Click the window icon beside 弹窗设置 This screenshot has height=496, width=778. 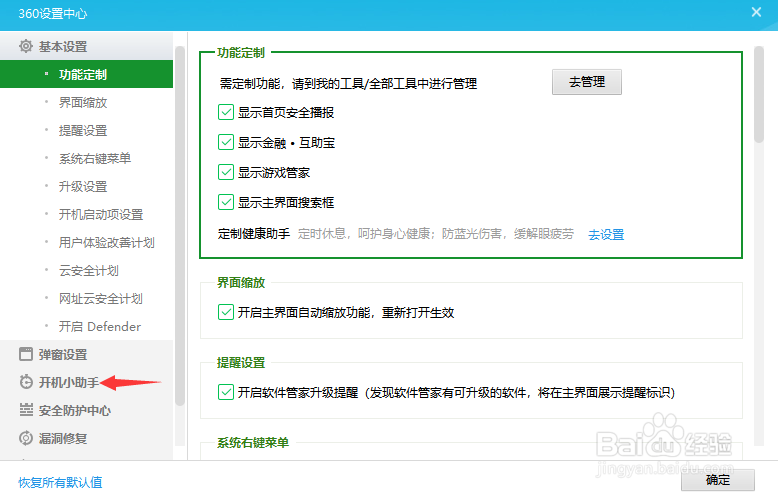(x=26, y=354)
